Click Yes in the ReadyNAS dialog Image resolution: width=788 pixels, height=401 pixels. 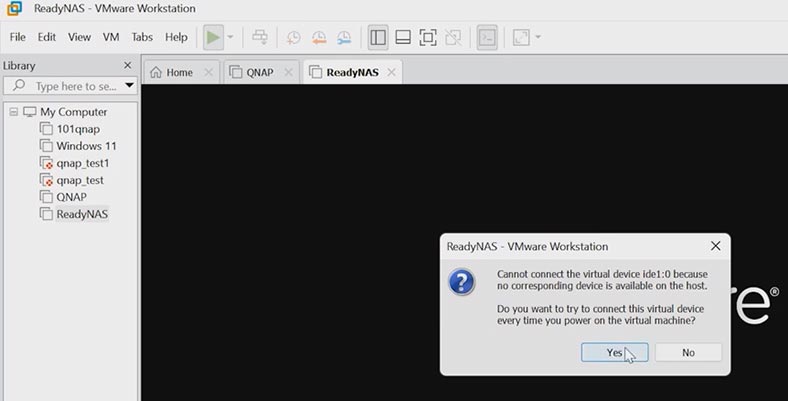615,353
